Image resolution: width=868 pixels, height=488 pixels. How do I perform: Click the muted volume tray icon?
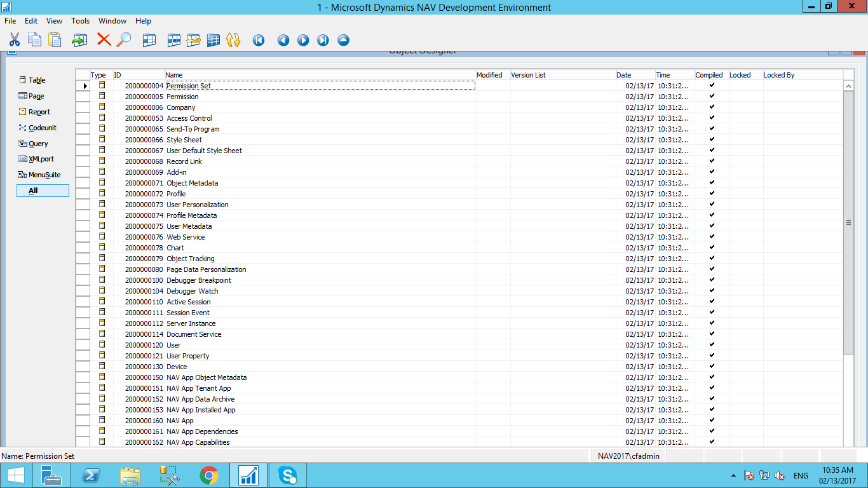[780, 475]
